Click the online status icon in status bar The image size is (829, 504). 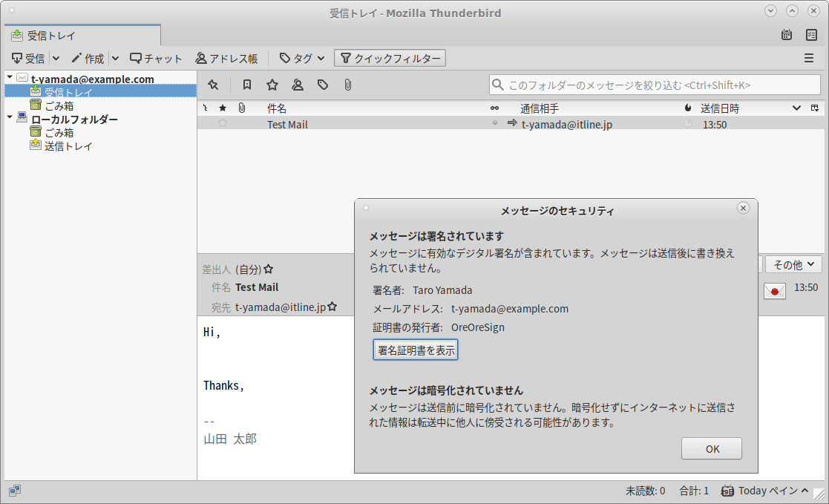click(15, 491)
